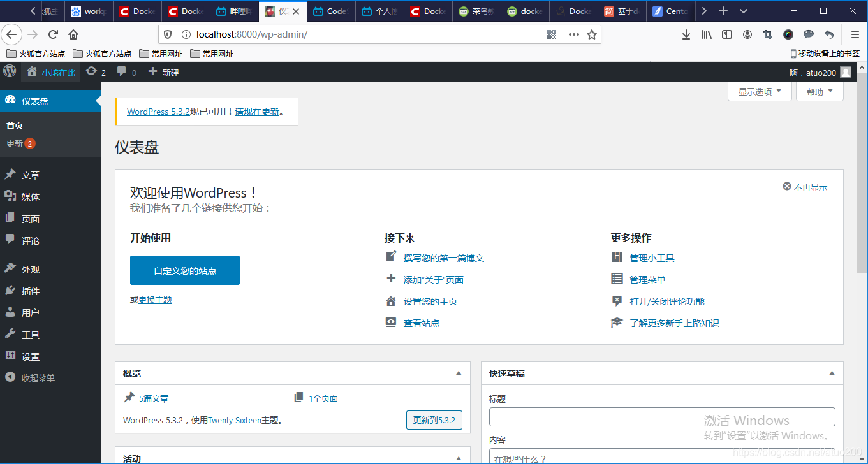Image resolution: width=868 pixels, height=464 pixels.
Task: Focus the 标题 title input field
Action: pos(662,417)
